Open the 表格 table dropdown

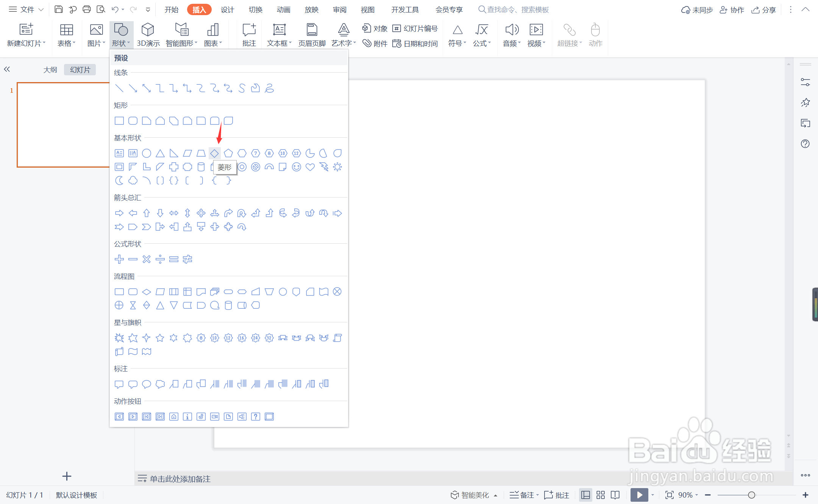(x=67, y=44)
